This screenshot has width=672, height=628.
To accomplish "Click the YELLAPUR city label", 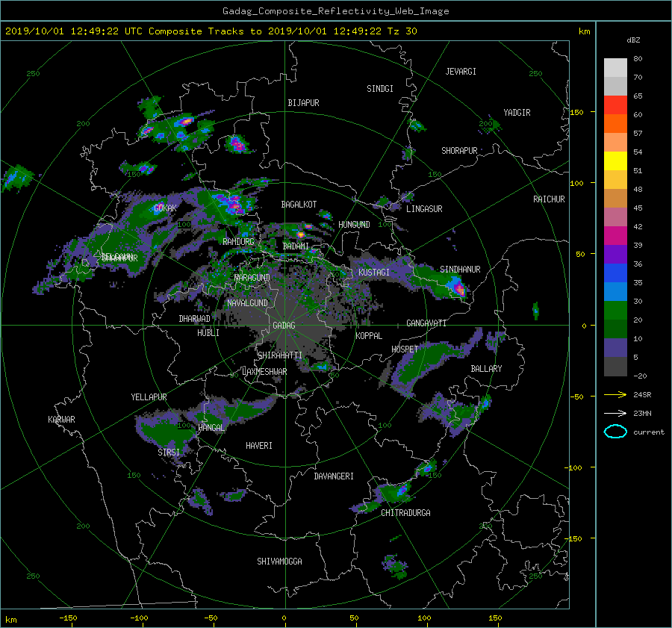I will coord(149,397).
